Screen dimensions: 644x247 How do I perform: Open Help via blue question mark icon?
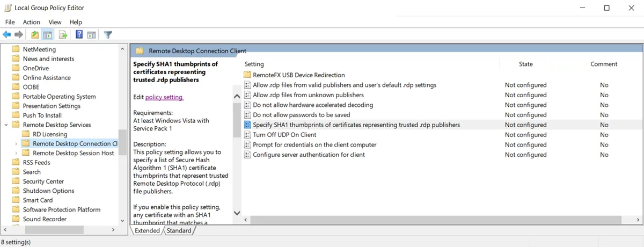coord(79,35)
